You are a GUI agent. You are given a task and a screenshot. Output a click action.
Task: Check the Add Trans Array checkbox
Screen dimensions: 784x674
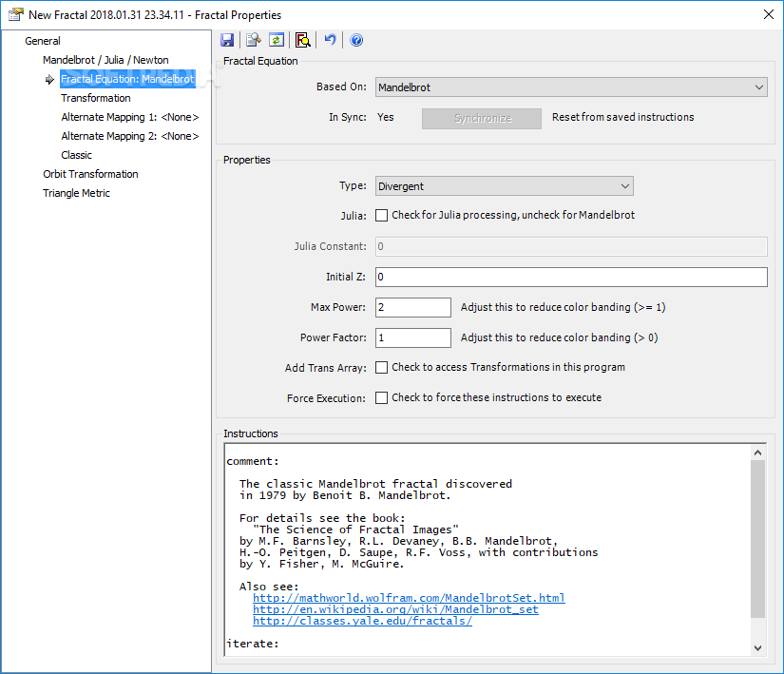(x=381, y=368)
